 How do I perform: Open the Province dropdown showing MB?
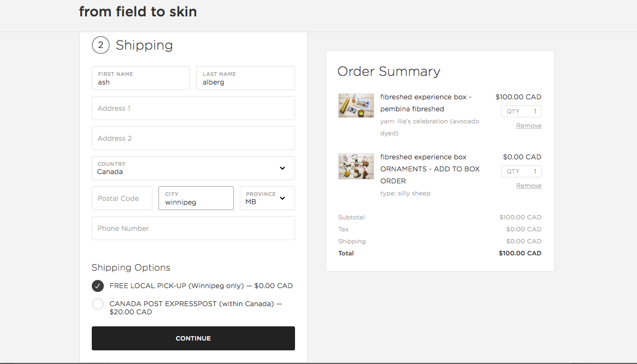(267, 198)
